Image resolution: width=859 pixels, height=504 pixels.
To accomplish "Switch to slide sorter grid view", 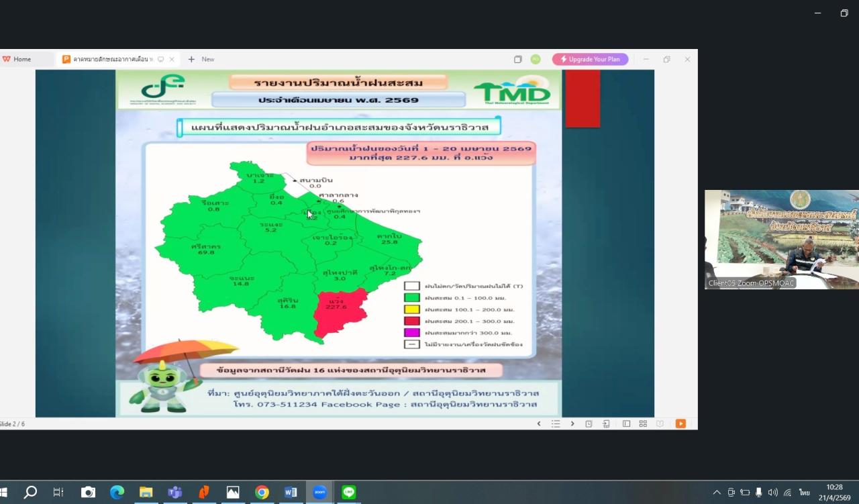I will tap(643, 423).
